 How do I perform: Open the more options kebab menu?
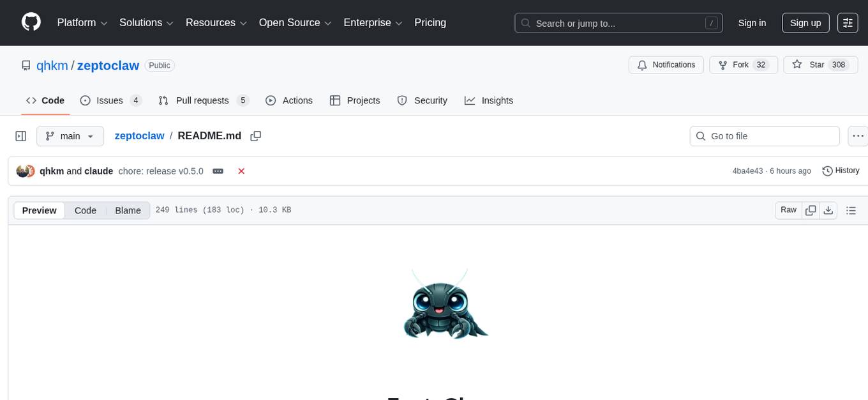click(x=858, y=135)
